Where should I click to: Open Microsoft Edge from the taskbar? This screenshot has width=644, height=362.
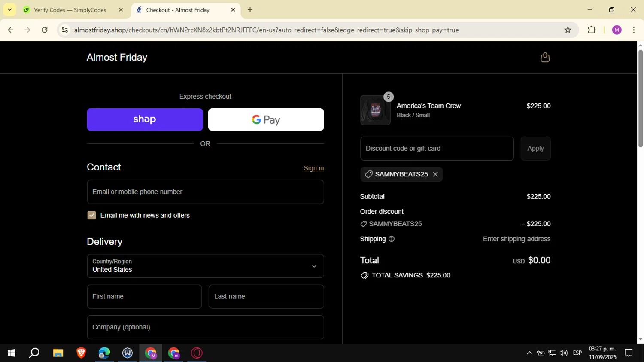104,353
